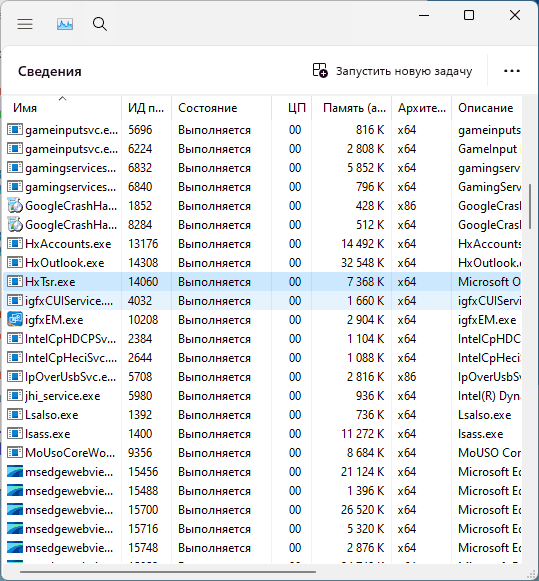Click msedgewebview icon in PID 15716 row
The height and width of the screenshot is (581, 539).
(x=15, y=529)
